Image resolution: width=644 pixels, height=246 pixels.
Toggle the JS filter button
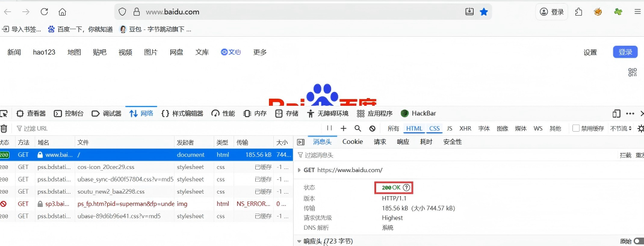coord(450,129)
